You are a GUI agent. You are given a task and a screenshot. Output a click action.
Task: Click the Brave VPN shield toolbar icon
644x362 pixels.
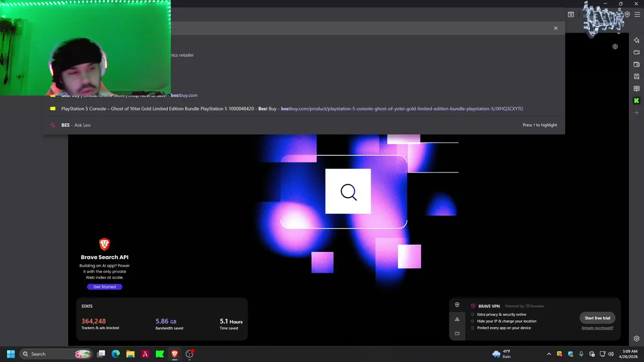[x=627, y=15]
